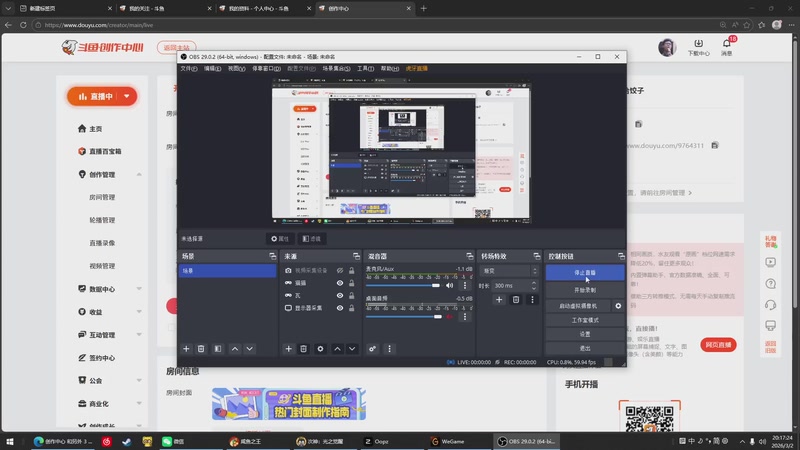Open three-dot options for desktop audio channel

[x=465, y=317]
